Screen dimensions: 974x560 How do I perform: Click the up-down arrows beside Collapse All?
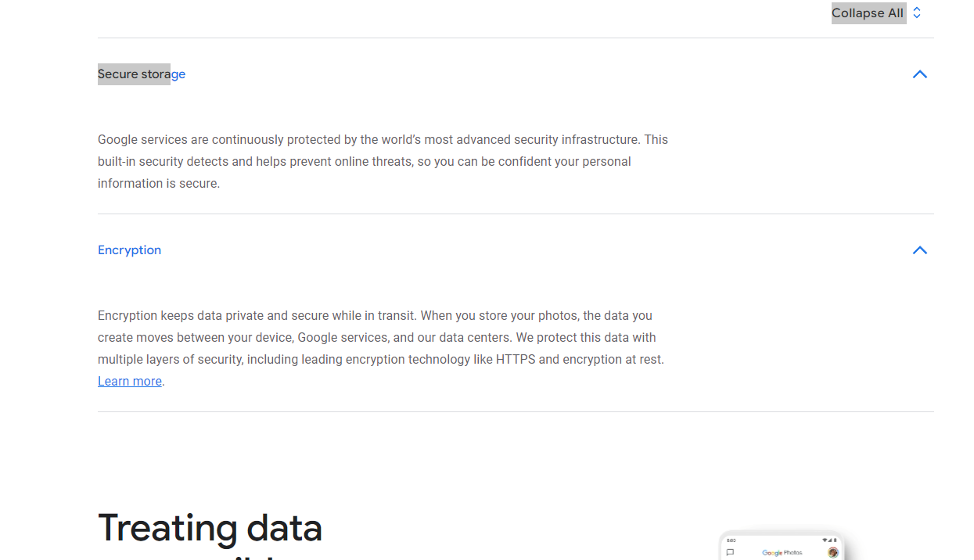pyautogui.click(x=917, y=13)
